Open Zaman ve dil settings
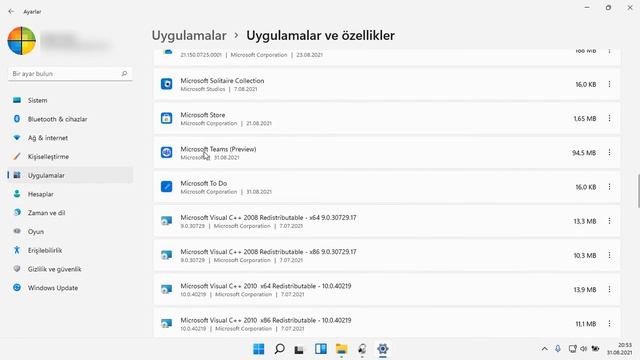The height and width of the screenshot is (360, 640). pos(70,213)
